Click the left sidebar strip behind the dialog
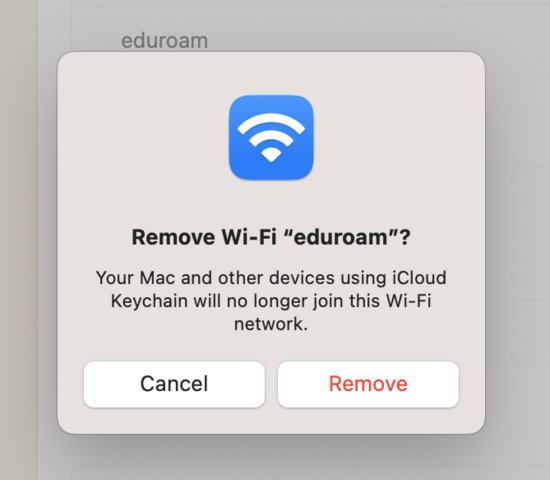Screen dimensions: 550x480 coord(19,240)
